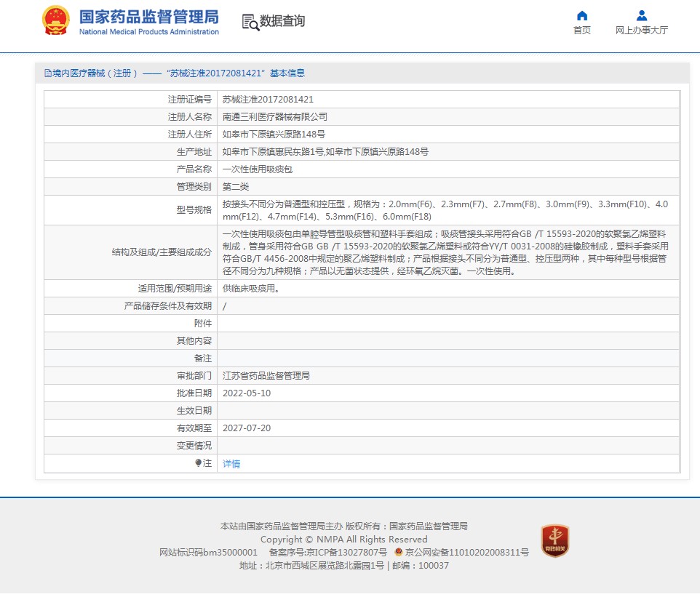Select expiry date 2027-07-20

tap(247, 428)
